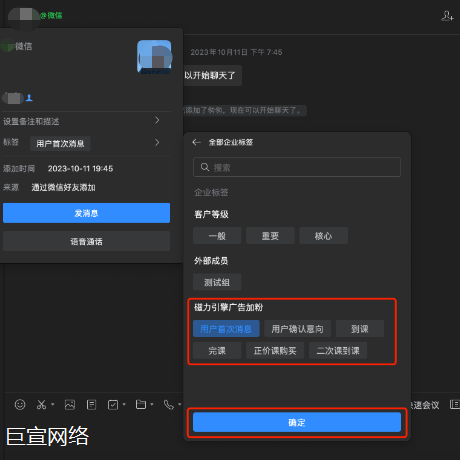Click the contact avatar on profile card

pyautogui.click(x=154, y=57)
